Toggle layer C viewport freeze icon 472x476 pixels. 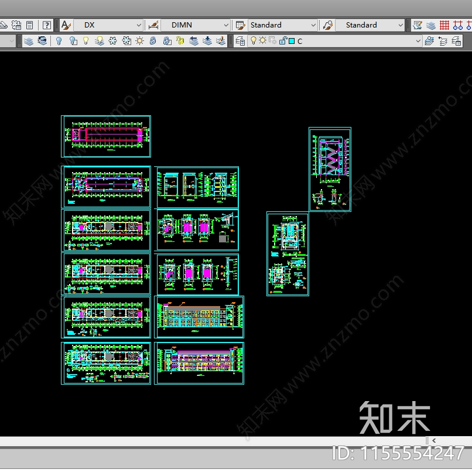click(x=273, y=40)
